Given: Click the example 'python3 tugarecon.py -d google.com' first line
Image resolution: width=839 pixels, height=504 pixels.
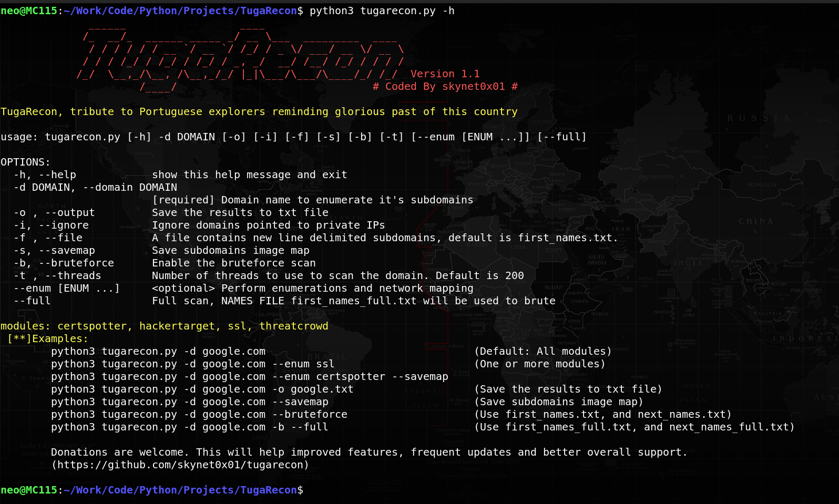Looking at the screenshot, I should click(x=158, y=351).
